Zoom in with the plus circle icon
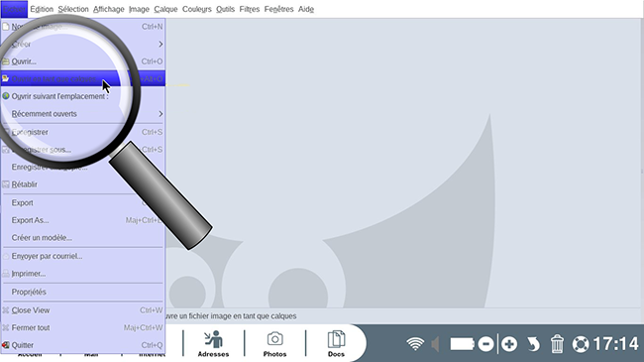The image size is (644, 362). tap(509, 344)
